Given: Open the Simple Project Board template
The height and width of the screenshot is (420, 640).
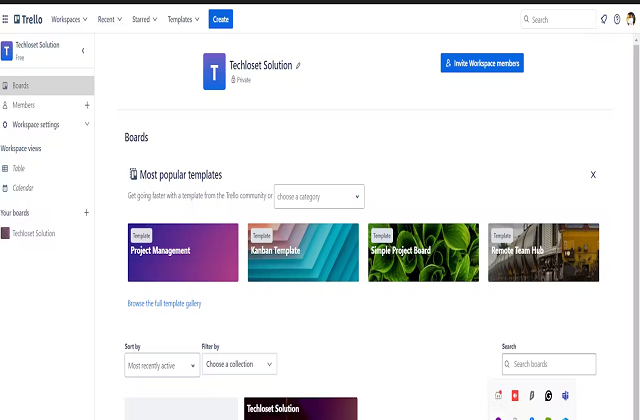Looking at the screenshot, I should pos(423,252).
